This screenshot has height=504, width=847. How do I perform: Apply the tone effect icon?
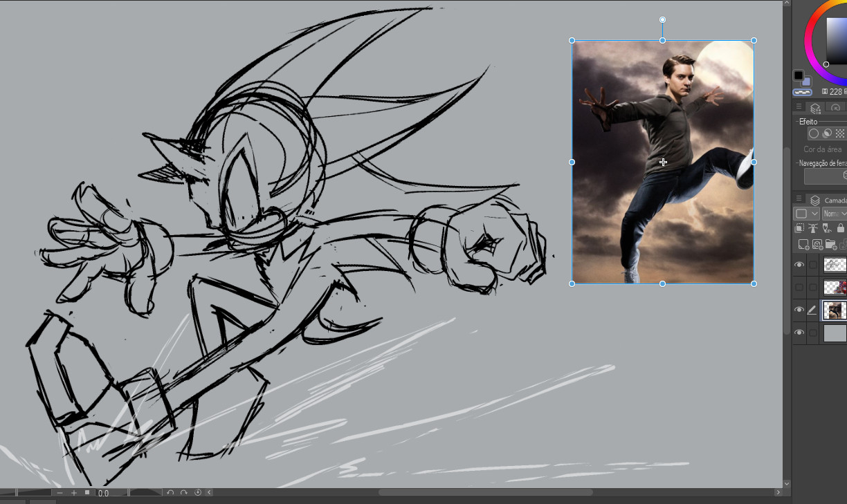tap(827, 133)
